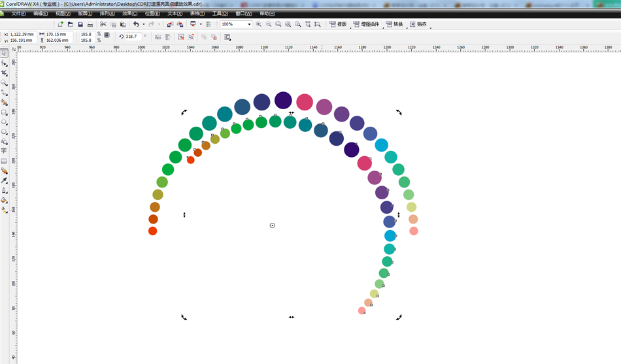Image resolution: width=621 pixels, height=364 pixels.
Task: Select the Zoom tool in toolbox
Action: click(4, 83)
